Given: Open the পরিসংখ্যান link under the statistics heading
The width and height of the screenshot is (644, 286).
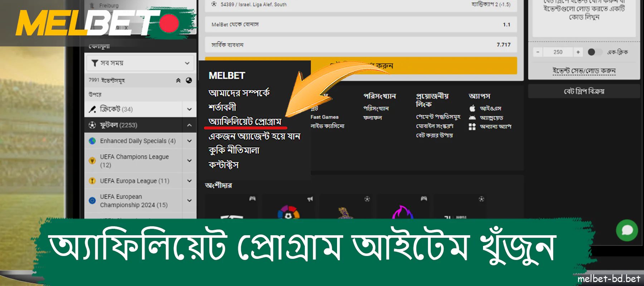Looking at the screenshot, I should pos(376,108).
